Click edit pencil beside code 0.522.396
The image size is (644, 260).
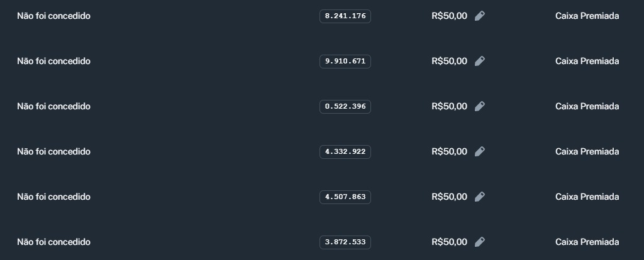coord(480,107)
